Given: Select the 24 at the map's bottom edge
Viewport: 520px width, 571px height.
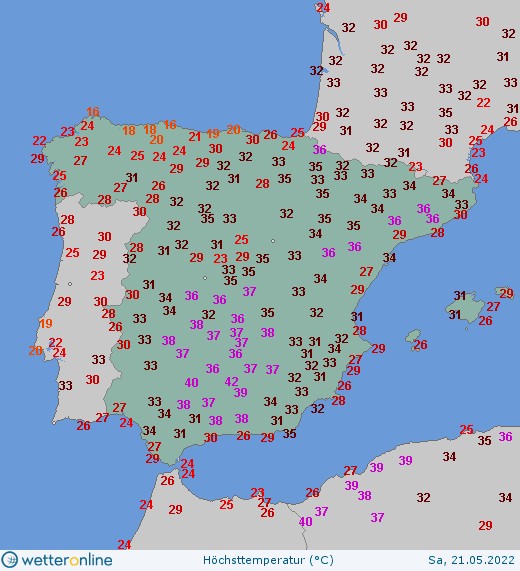Looking at the screenshot, I should [x=124, y=544].
